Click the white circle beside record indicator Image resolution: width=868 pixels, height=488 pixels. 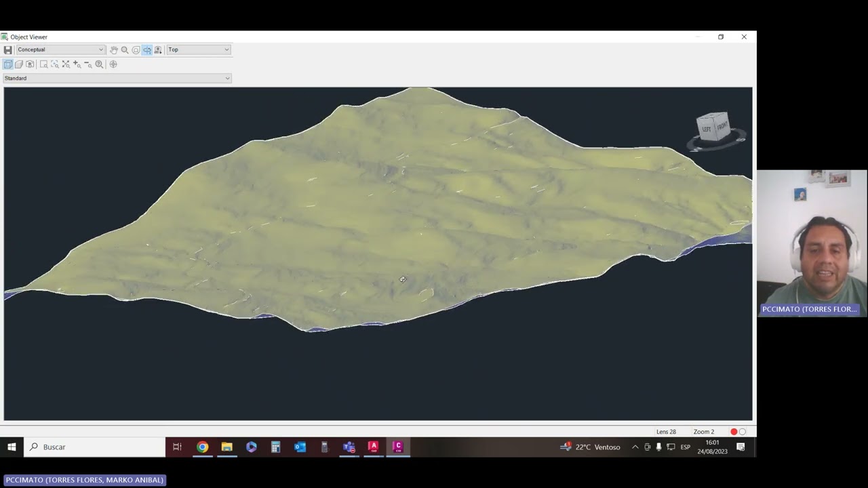click(x=743, y=432)
